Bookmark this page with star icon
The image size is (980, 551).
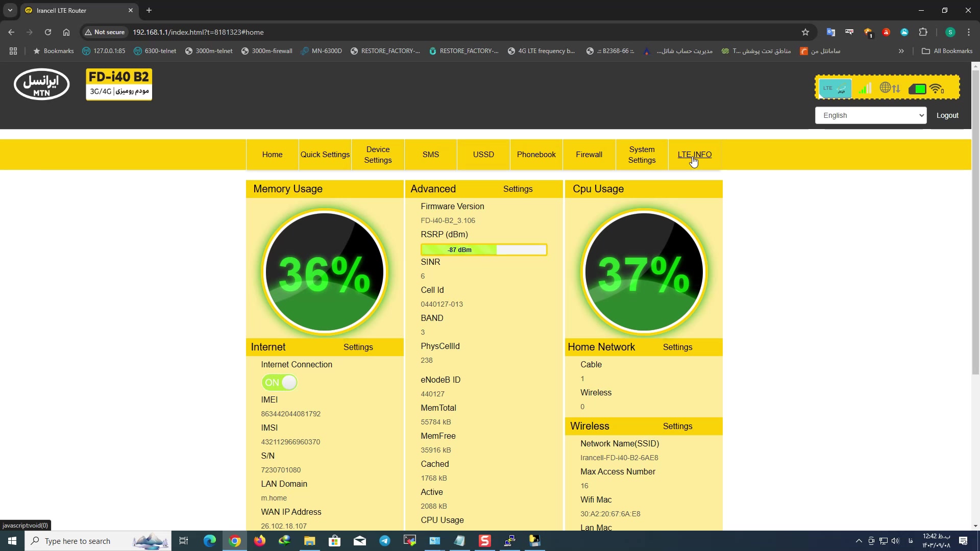pos(805,32)
